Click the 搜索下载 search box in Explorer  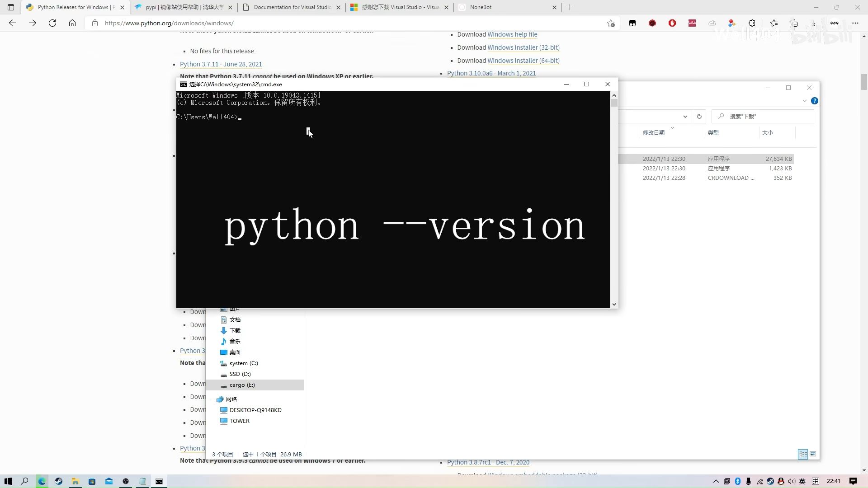point(764,116)
